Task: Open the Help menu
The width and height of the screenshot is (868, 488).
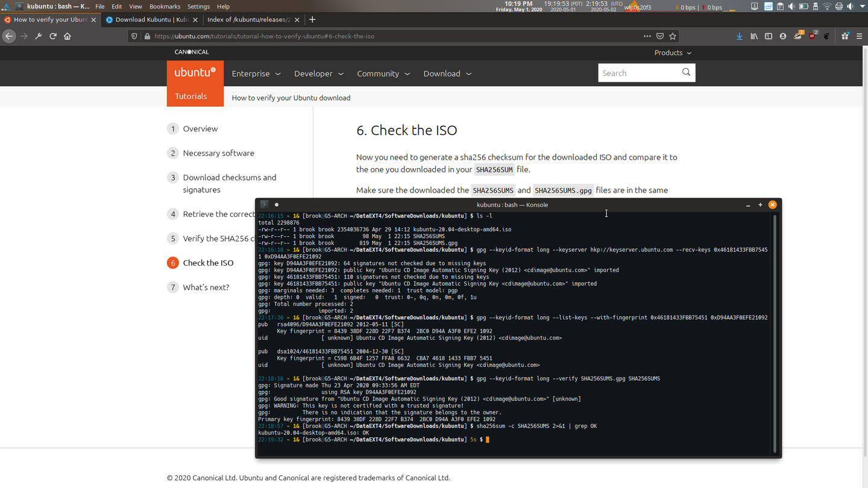Action: [x=223, y=6]
